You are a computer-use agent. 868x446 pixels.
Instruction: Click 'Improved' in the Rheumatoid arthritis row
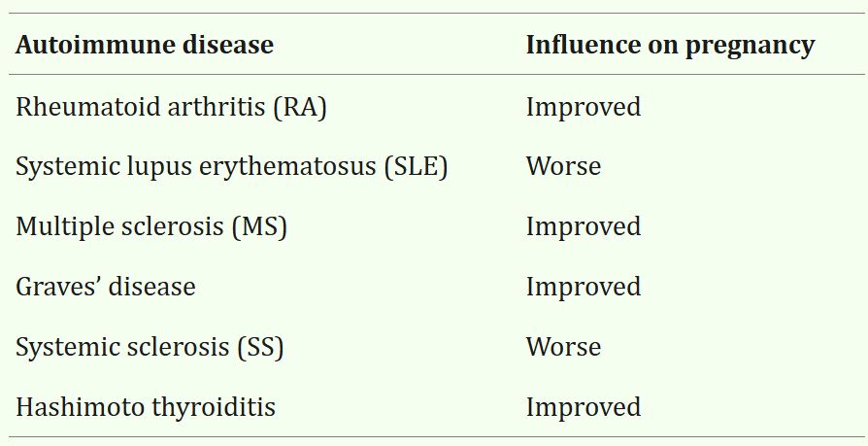point(583,106)
